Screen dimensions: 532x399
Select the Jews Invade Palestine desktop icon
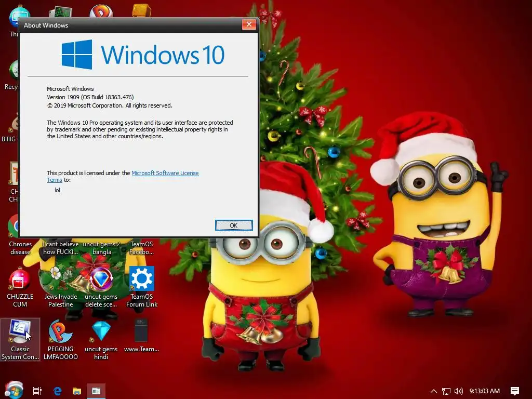click(60, 287)
